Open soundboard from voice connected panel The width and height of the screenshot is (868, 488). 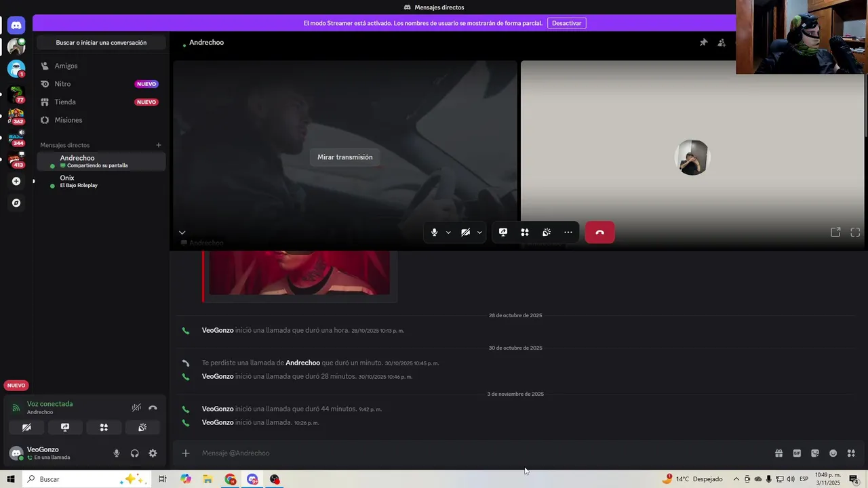pyautogui.click(x=142, y=428)
